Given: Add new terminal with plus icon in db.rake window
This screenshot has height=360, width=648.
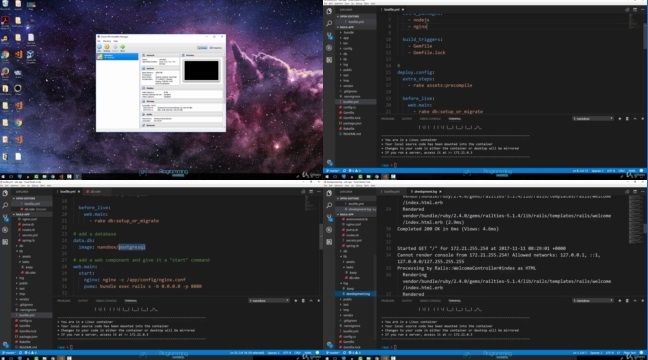Looking at the screenshot, I should pos(295,300).
